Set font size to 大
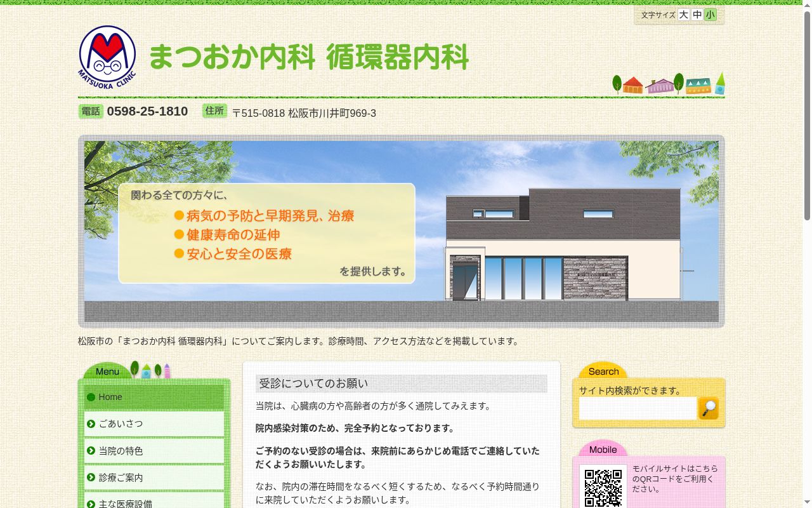 tap(683, 15)
